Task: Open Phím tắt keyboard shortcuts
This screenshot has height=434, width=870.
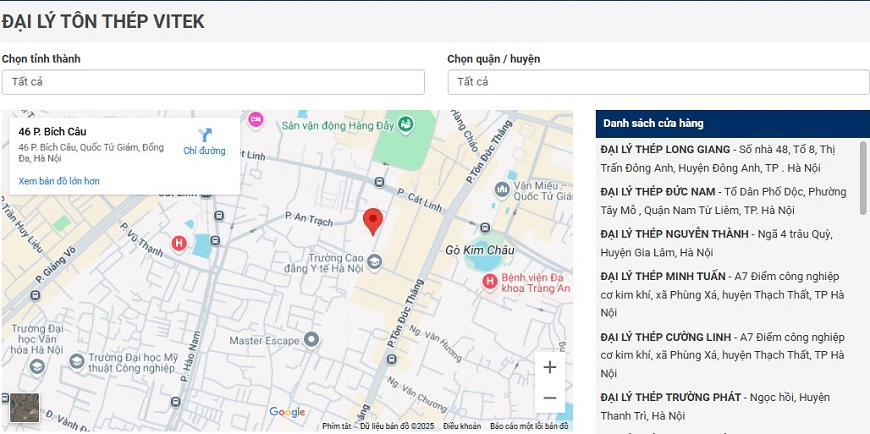Action: pyautogui.click(x=336, y=426)
